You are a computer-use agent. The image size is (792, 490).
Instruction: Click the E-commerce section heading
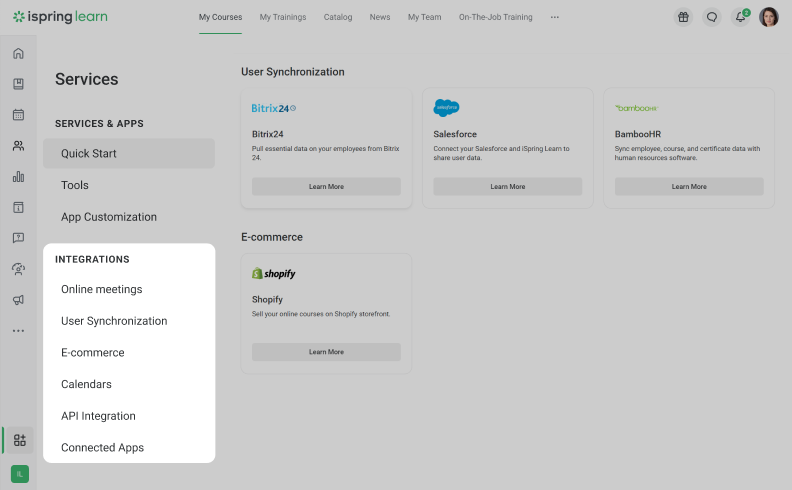click(x=272, y=237)
